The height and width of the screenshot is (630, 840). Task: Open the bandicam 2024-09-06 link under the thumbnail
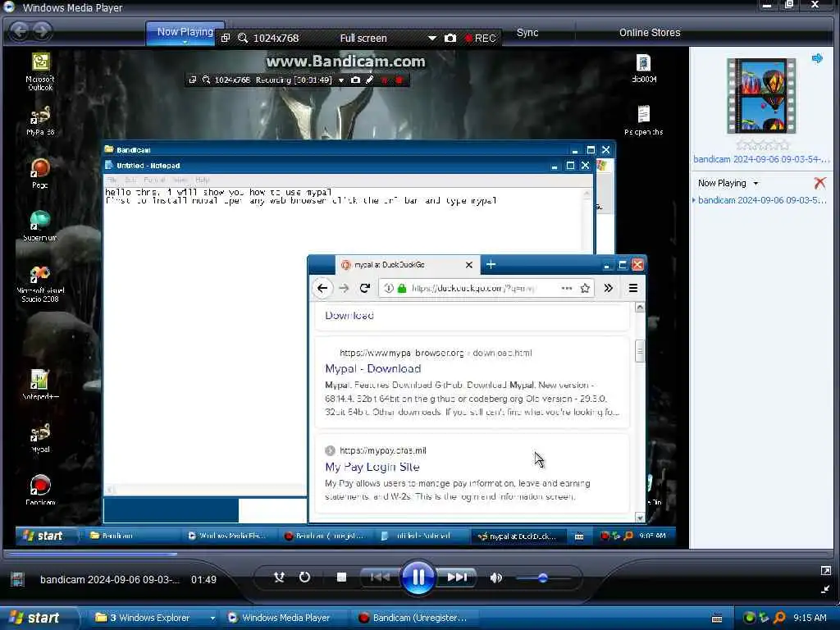tap(760, 159)
